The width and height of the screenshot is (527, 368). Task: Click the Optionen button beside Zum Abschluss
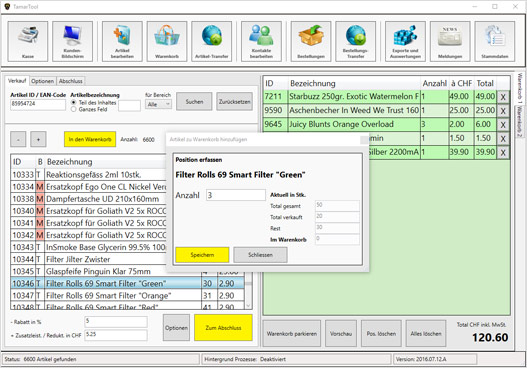(x=176, y=328)
